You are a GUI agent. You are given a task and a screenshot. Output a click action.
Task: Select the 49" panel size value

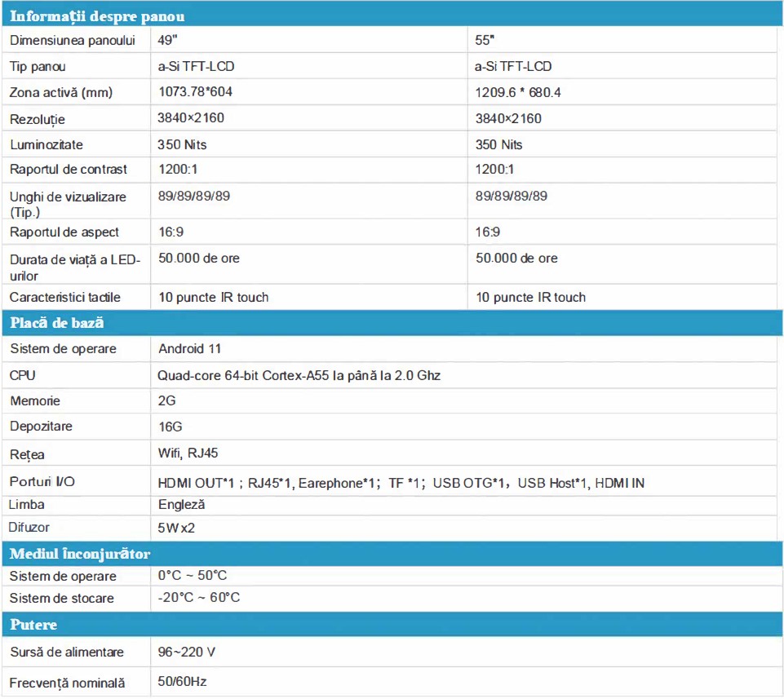(x=167, y=40)
